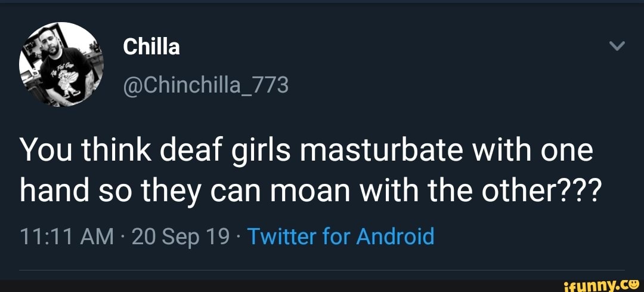Click the word "Android" in source label

[x=395, y=237]
